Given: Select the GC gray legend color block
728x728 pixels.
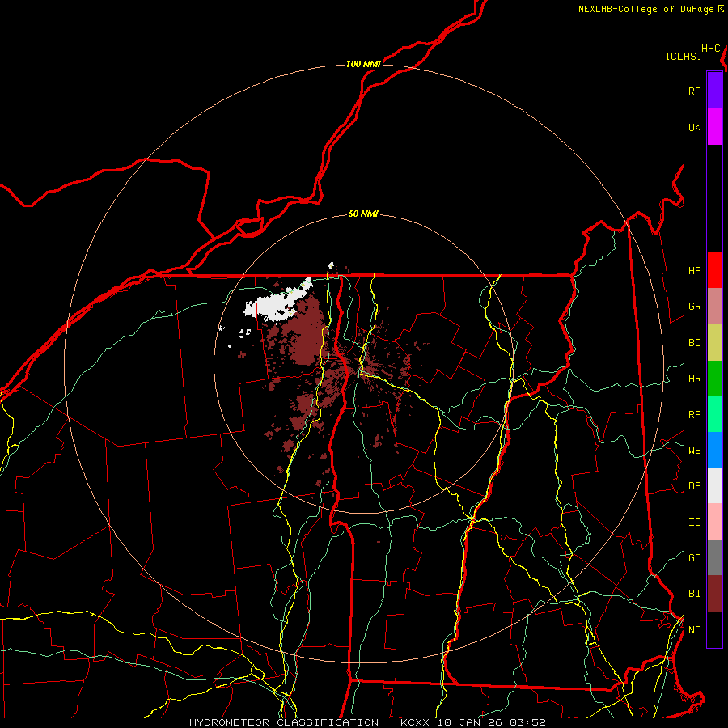Looking at the screenshot, I should point(714,557).
